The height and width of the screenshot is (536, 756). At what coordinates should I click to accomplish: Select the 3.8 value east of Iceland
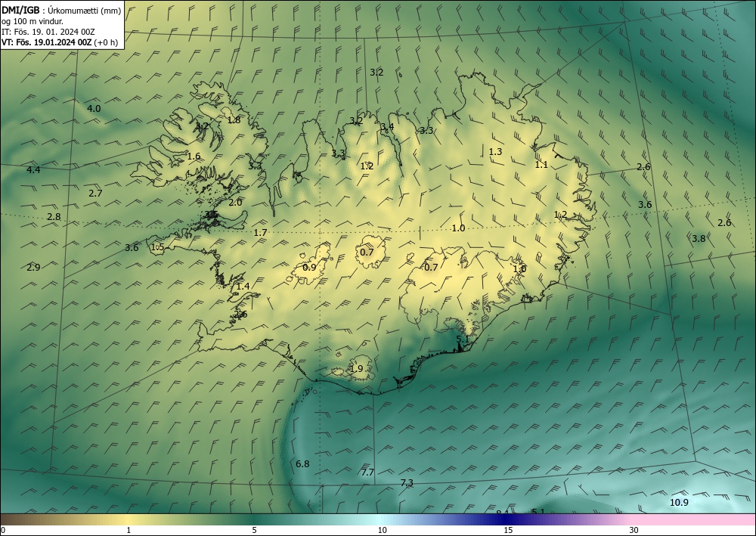[x=699, y=239]
